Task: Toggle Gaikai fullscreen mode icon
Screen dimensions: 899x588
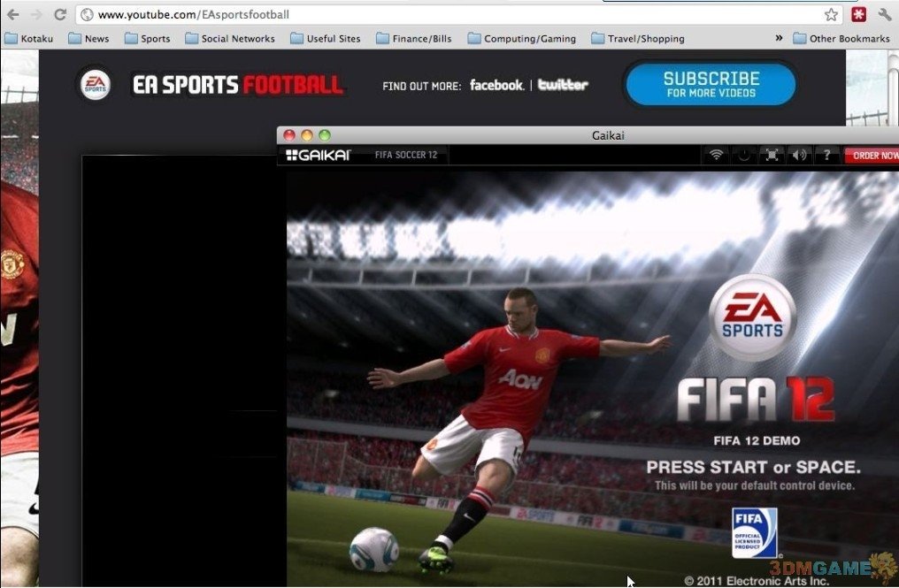Action: tap(772, 155)
